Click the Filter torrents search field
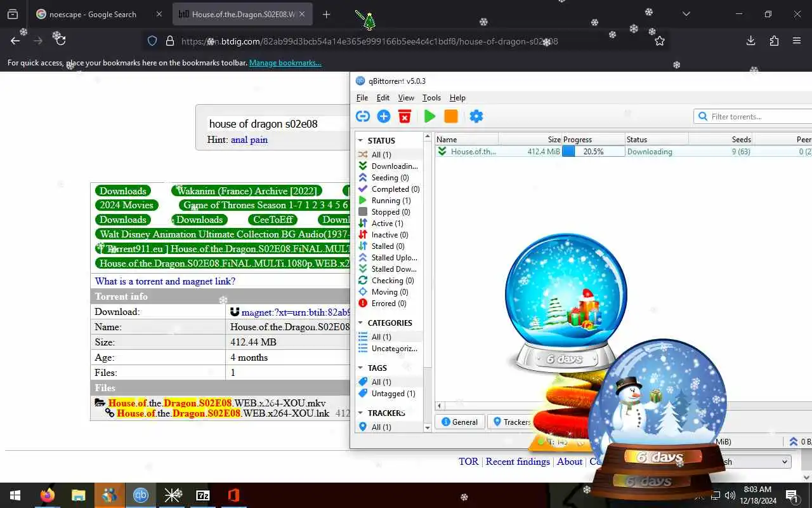Viewport: 812px width, 508px height. click(753, 117)
